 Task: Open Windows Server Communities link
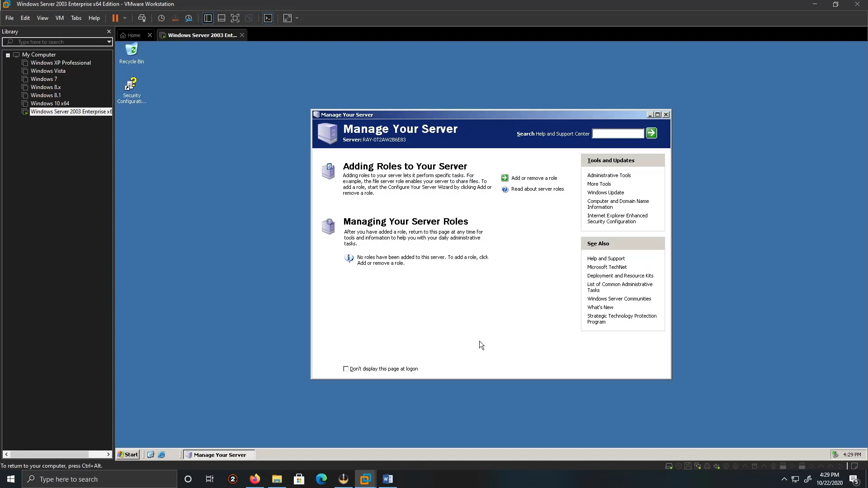click(x=619, y=299)
